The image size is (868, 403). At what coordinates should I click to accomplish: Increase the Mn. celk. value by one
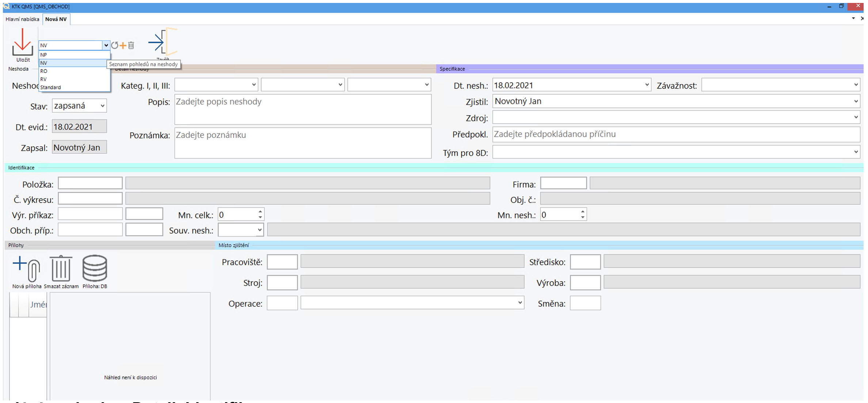click(x=260, y=212)
